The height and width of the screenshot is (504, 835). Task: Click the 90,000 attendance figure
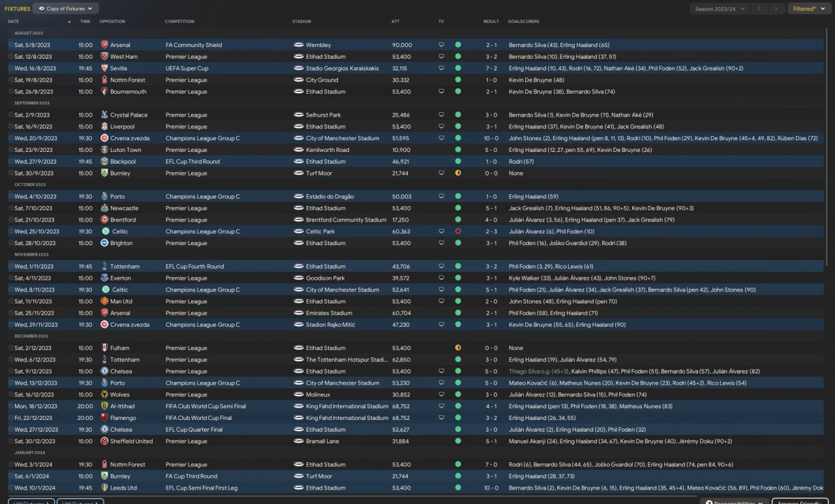402,45
